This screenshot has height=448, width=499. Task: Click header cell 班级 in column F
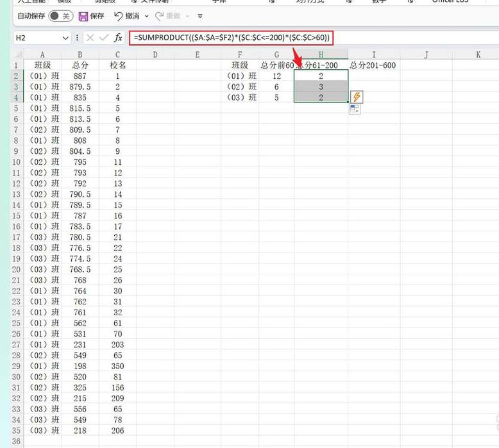tap(240, 65)
